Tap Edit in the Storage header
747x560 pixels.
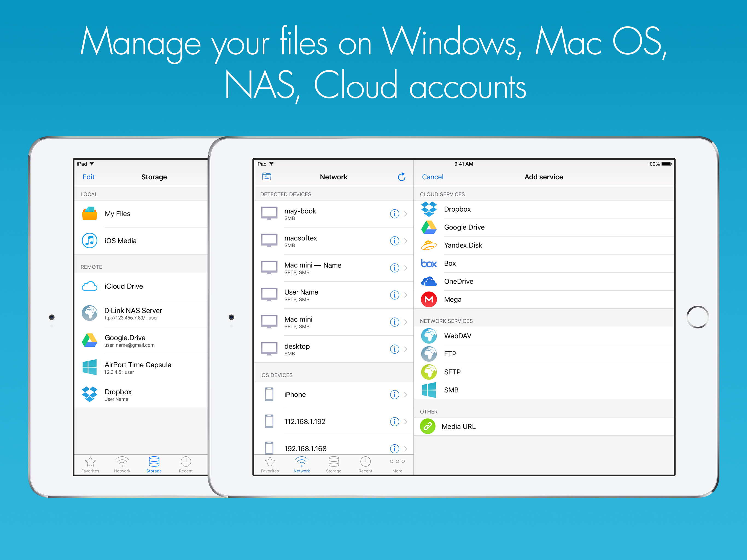click(x=89, y=177)
